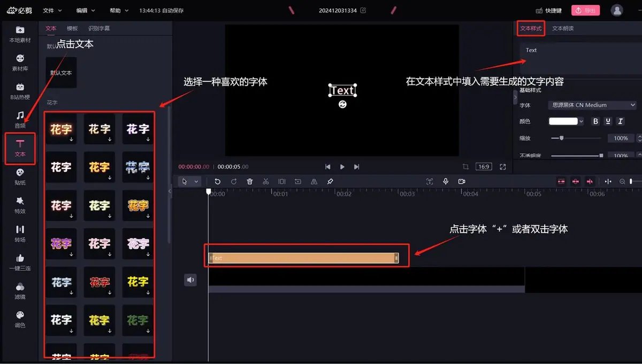Open the 16:9 aspect ratio selector
The height and width of the screenshot is (364, 642).
(x=484, y=167)
